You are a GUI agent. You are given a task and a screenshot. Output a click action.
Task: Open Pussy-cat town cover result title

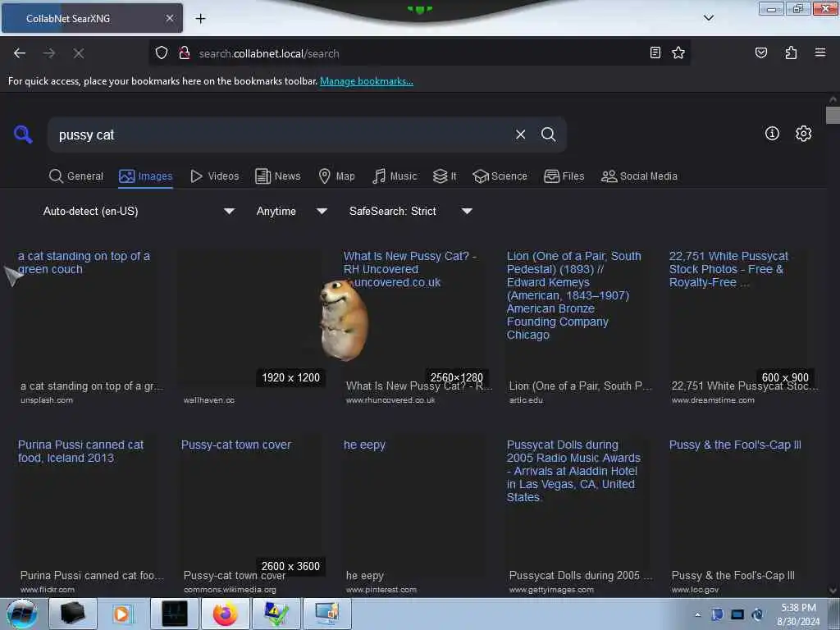pos(235,445)
